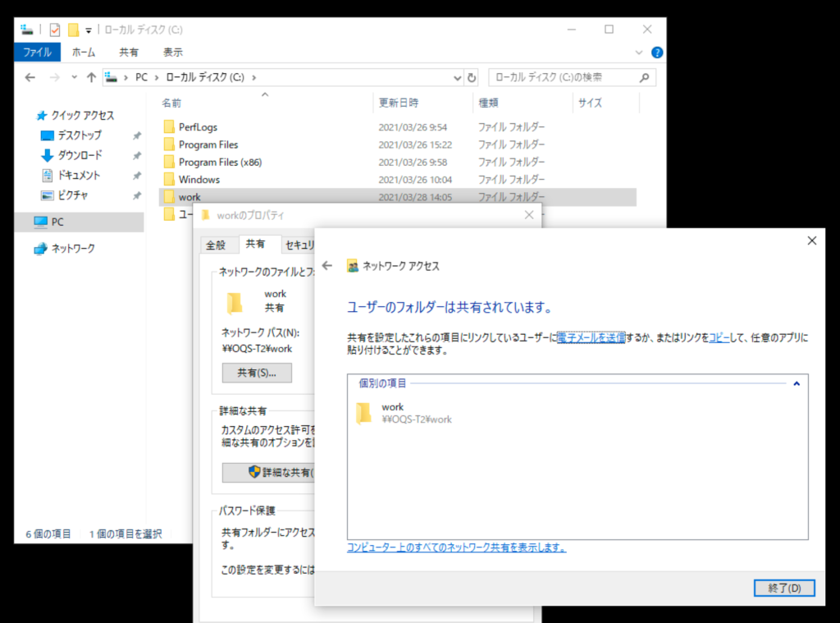
Task: Click the 共有(S)... button
Action: 257,373
